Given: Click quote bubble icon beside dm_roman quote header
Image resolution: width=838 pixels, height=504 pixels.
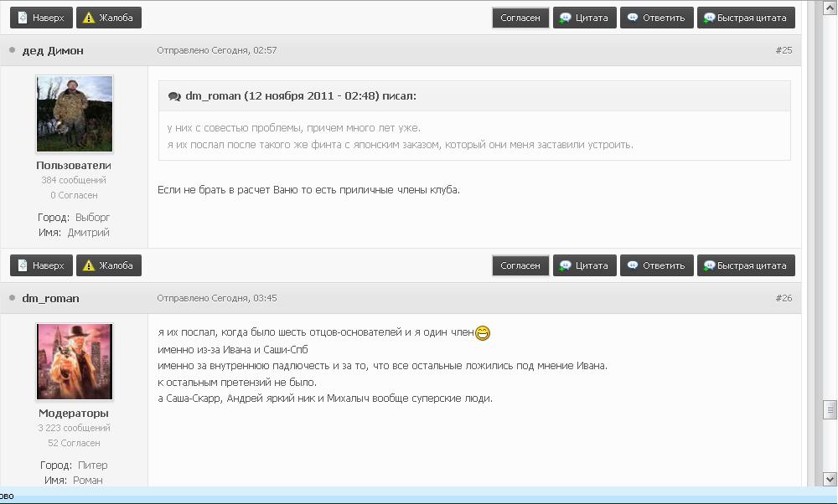Looking at the screenshot, I should coord(174,96).
